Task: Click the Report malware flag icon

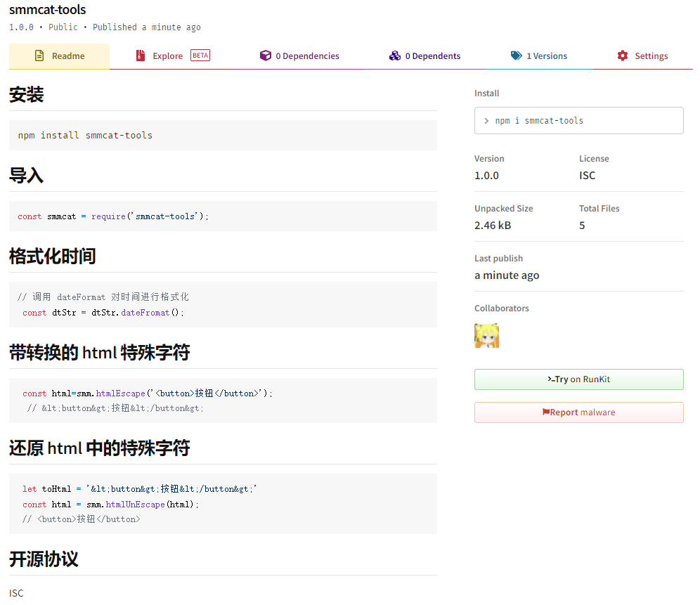Action: [x=546, y=412]
